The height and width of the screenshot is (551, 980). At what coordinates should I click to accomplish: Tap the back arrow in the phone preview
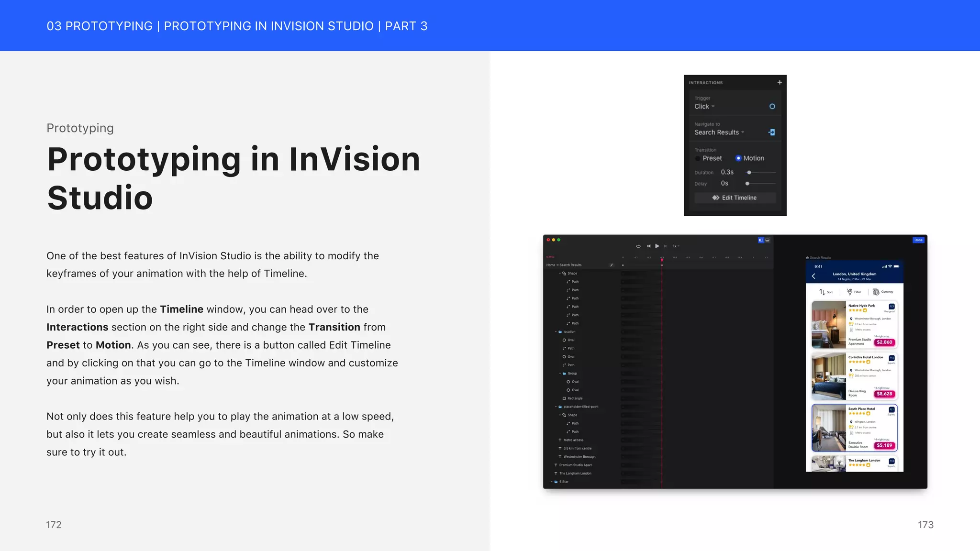point(813,276)
